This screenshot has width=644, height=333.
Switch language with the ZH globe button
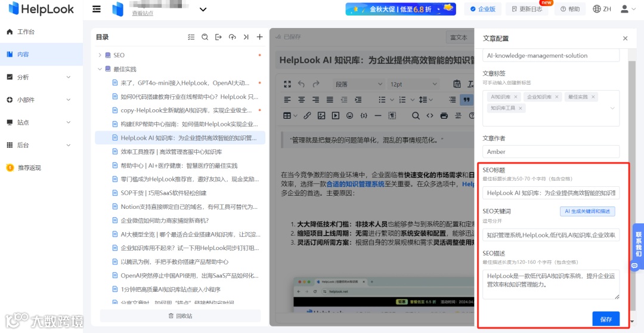point(602,9)
